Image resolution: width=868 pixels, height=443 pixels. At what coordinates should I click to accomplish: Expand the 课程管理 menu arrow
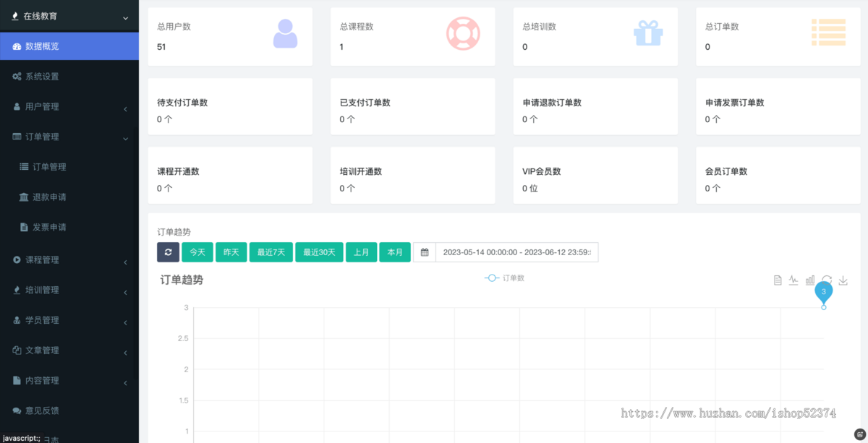(x=125, y=262)
